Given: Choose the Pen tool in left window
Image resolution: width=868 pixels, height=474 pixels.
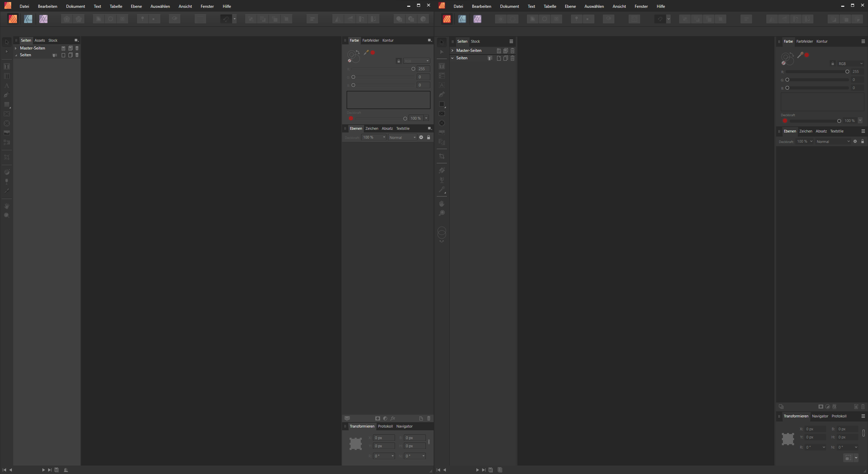Looking at the screenshot, I should pos(6,95).
